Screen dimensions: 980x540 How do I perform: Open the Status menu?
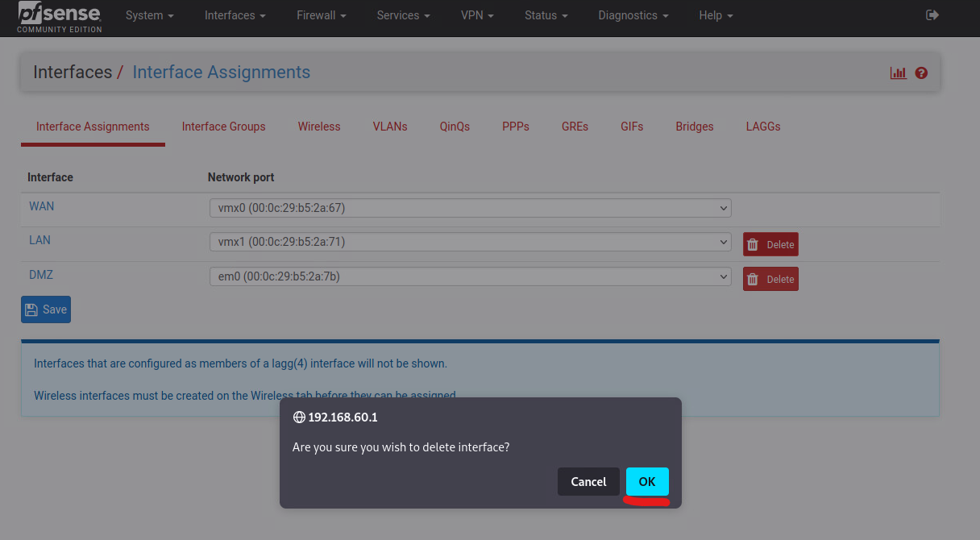click(x=546, y=15)
